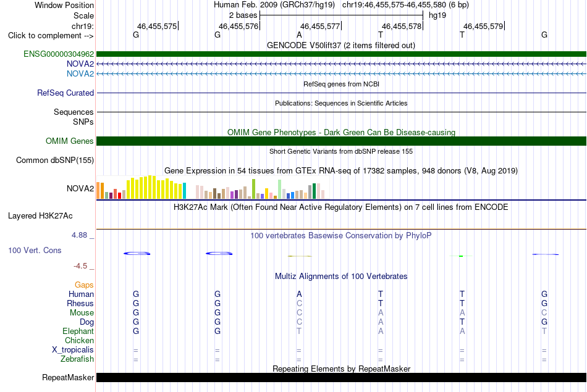587x392 pixels.
Task: Click the dark blue NOVA2 transcript label
Action: 80,64
